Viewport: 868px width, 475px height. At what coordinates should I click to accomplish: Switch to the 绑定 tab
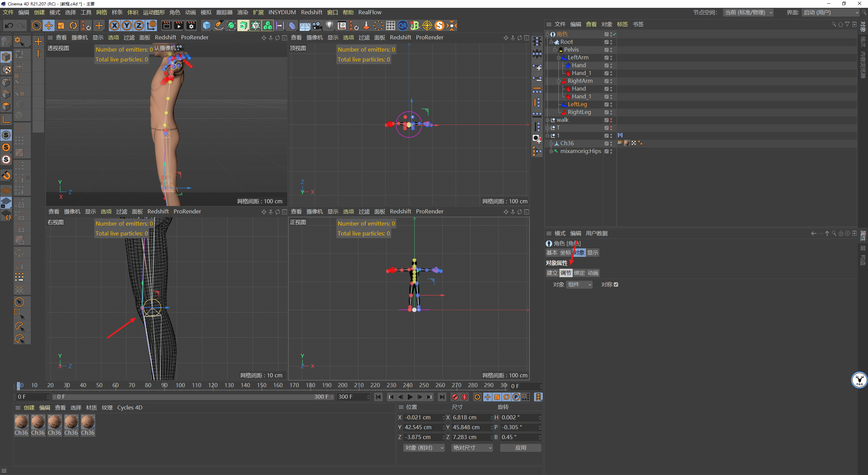pos(579,273)
